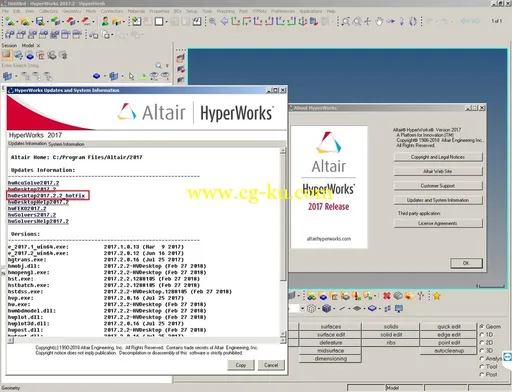Open the autocleanup panel

coord(449,351)
